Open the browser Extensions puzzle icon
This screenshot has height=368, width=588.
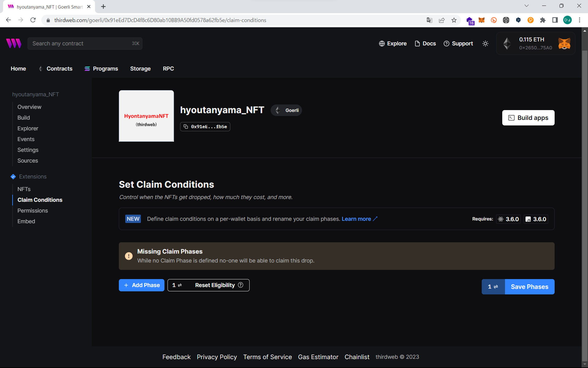543,20
